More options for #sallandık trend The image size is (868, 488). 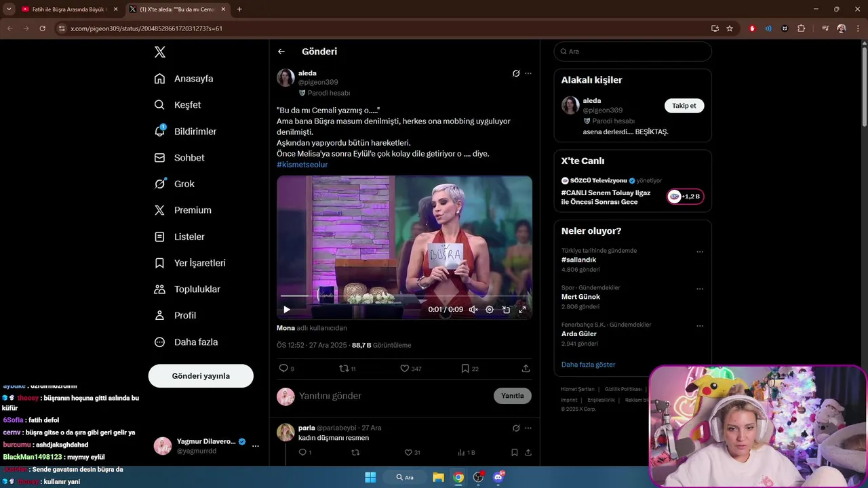(x=700, y=252)
